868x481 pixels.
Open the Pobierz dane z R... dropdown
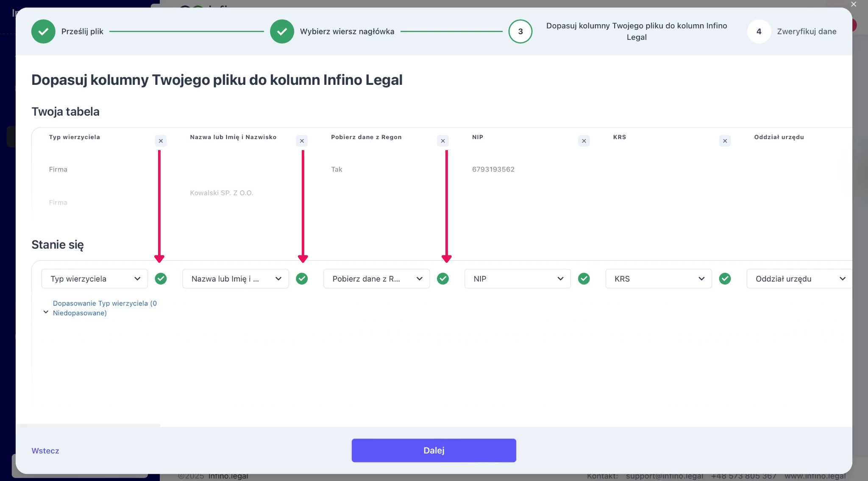tap(377, 279)
